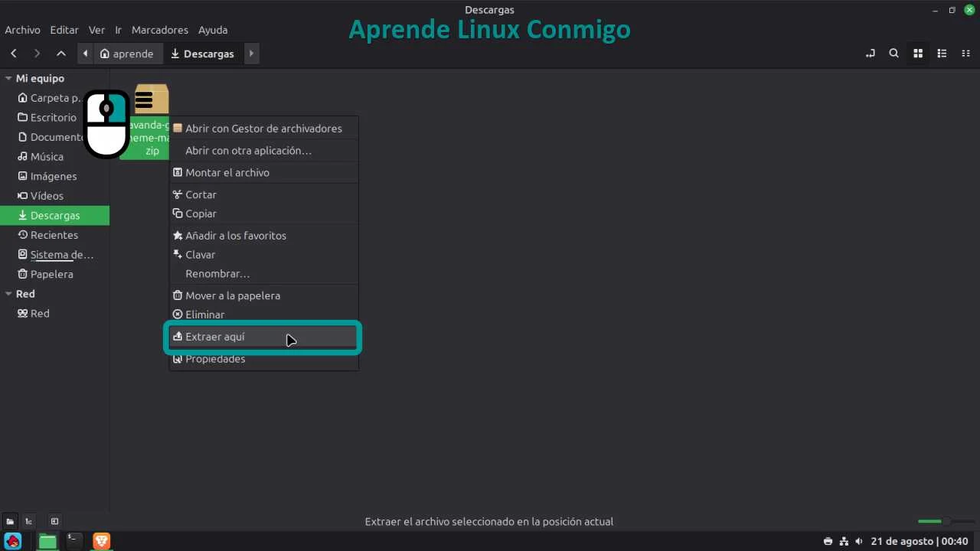Open the Marcadores menu

(x=160, y=30)
